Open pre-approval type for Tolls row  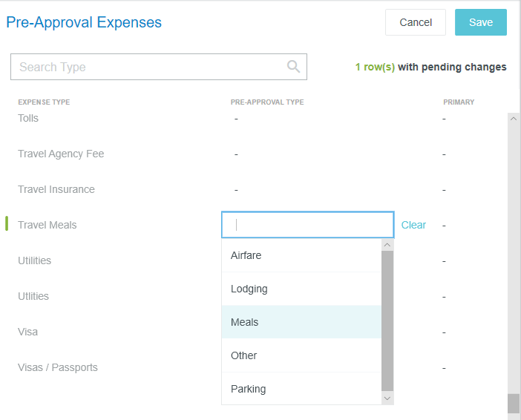pyautogui.click(x=236, y=119)
